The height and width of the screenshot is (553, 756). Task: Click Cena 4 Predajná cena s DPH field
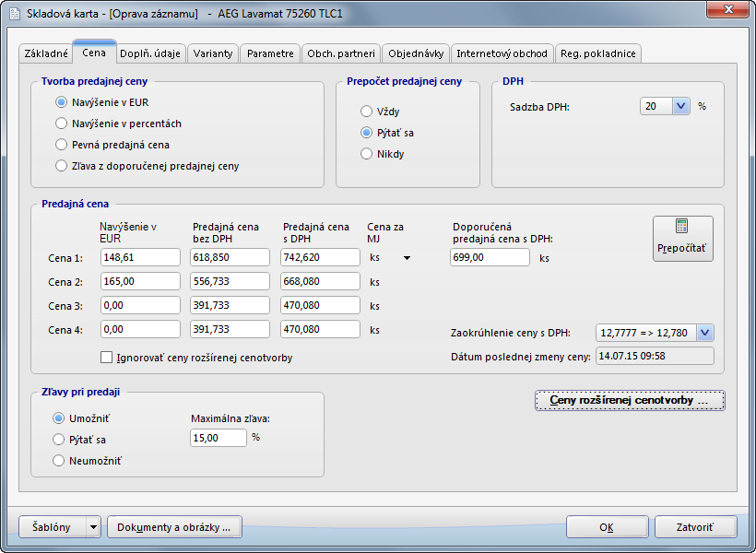point(320,329)
